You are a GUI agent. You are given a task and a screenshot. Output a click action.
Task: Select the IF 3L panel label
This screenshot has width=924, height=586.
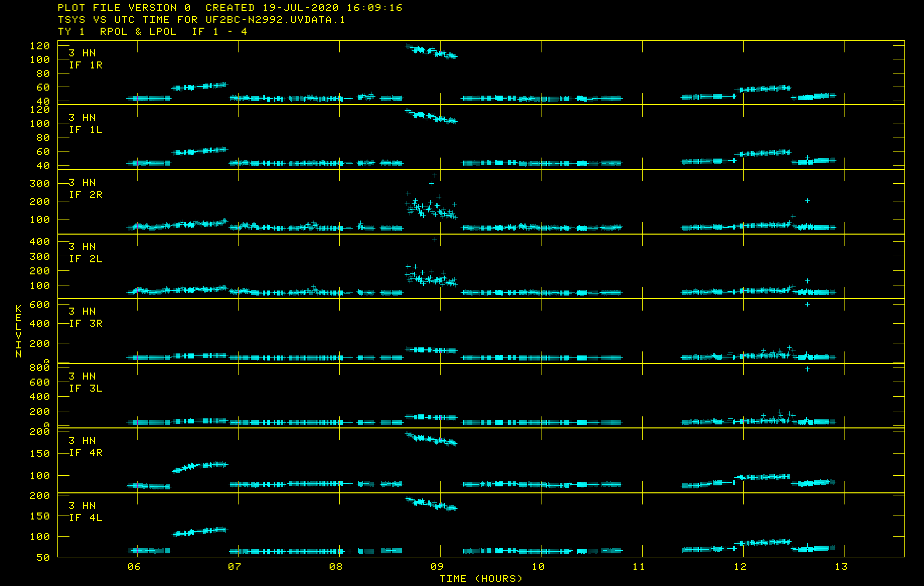(86, 388)
